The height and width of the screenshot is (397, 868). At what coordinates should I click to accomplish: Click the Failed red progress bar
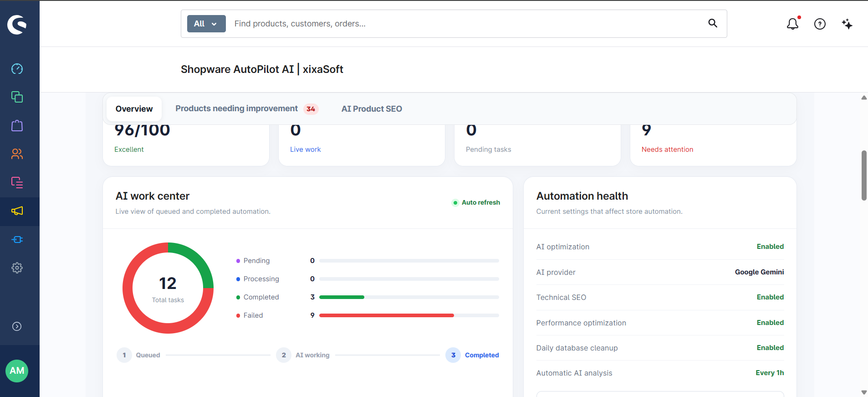[387, 315]
